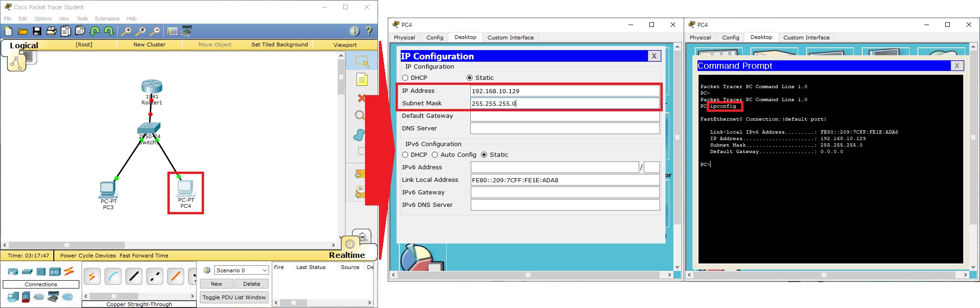Click Toggle PDU List Window button
This screenshot has height=308, width=980.
[x=234, y=297]
